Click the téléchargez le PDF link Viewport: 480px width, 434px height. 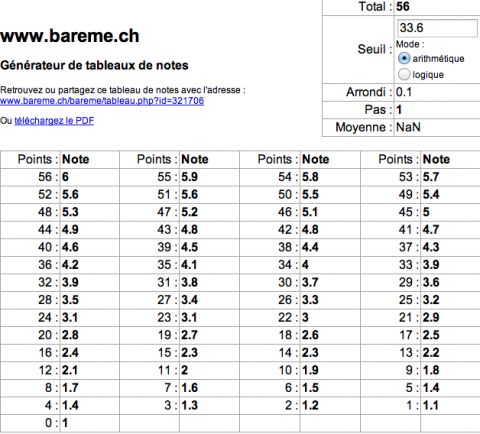[54, 120]
